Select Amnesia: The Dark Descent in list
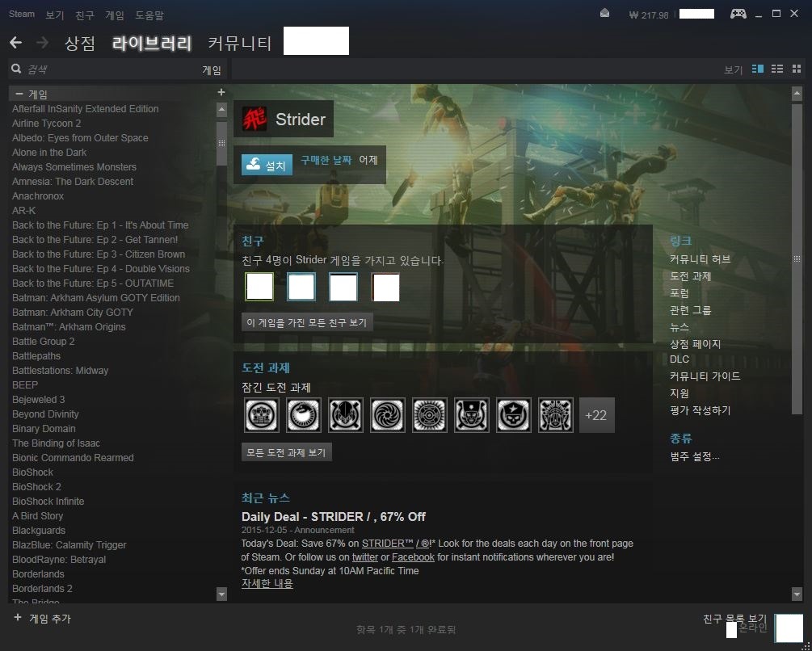812x651 pixels. (73, 182)
